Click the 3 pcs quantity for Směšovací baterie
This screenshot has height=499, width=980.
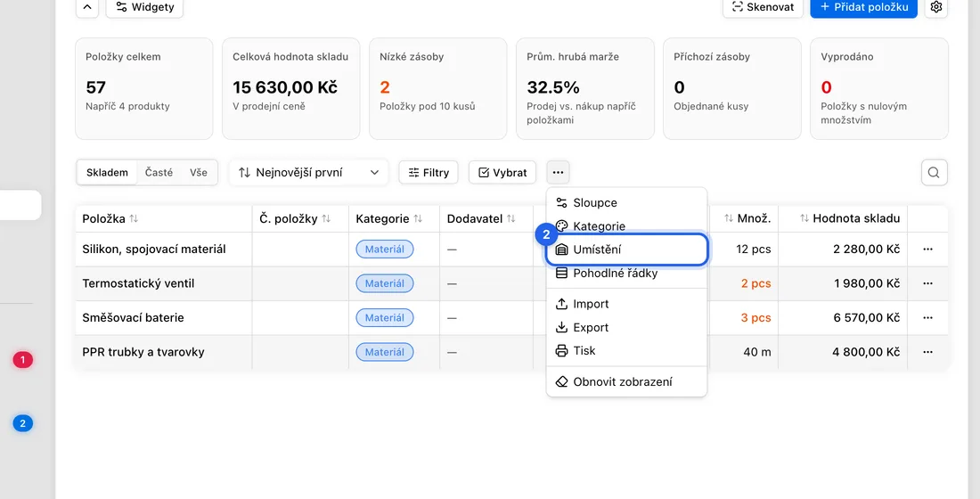[755, 317]
